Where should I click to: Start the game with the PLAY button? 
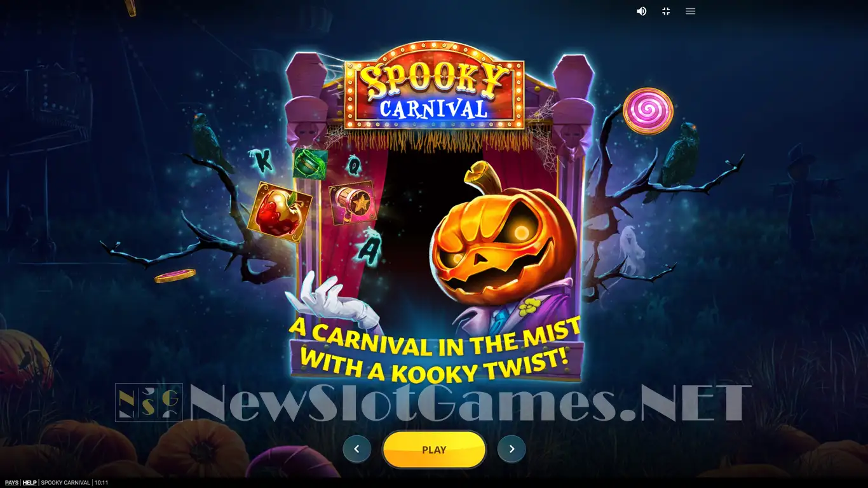coord(434,449)
